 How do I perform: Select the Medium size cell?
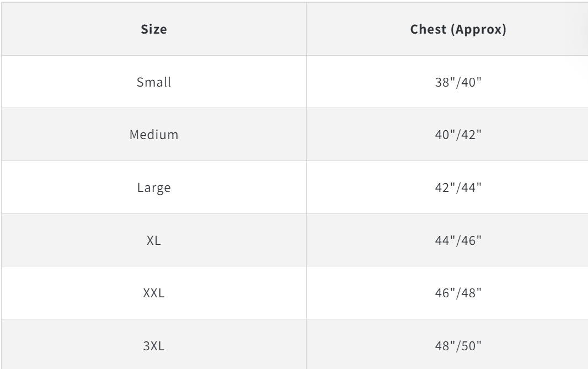pos(154,135)
